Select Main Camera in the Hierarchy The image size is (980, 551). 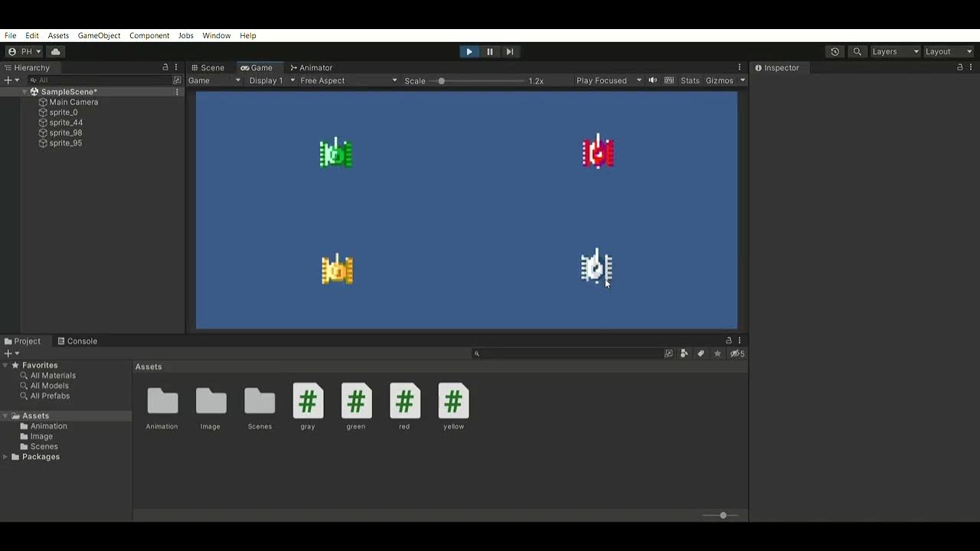coord(73,102)
